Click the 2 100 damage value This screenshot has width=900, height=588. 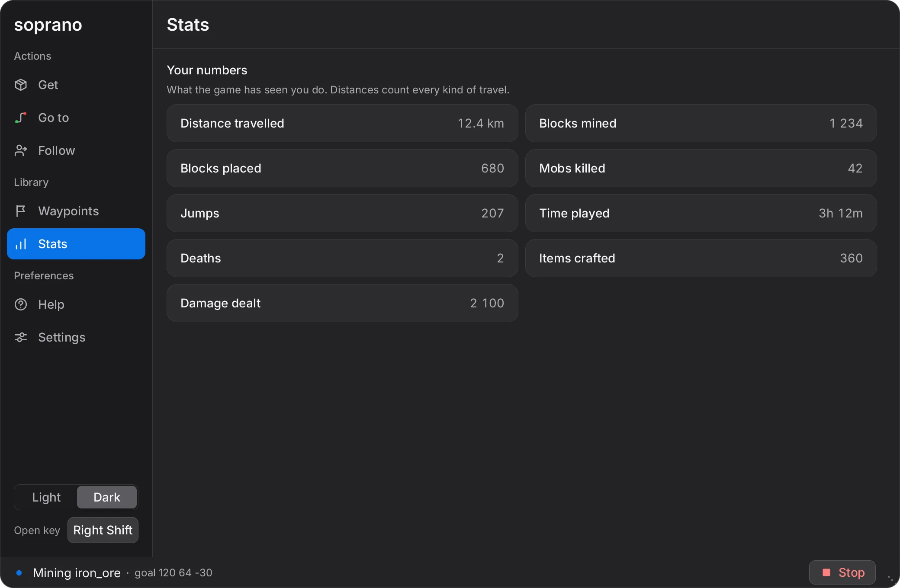point(487,303)
